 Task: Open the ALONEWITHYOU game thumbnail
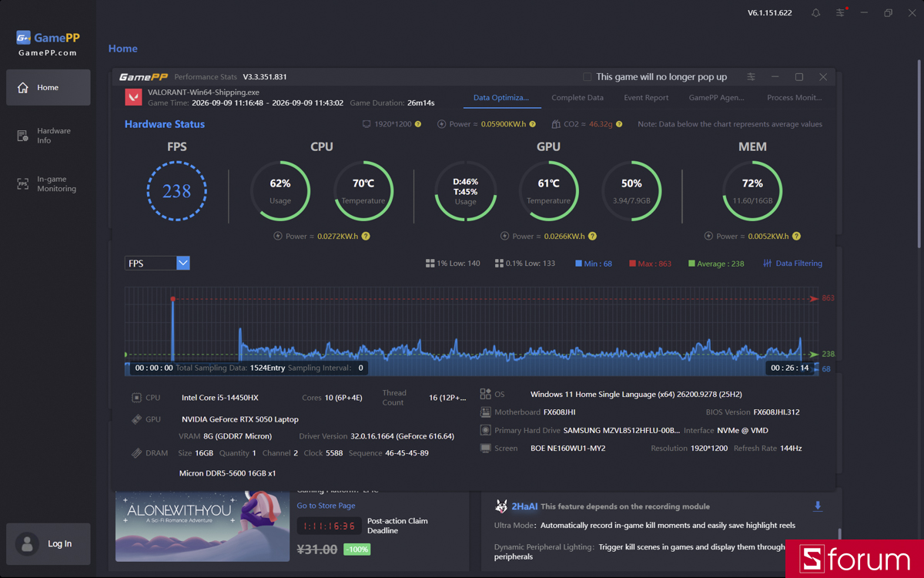203,526
